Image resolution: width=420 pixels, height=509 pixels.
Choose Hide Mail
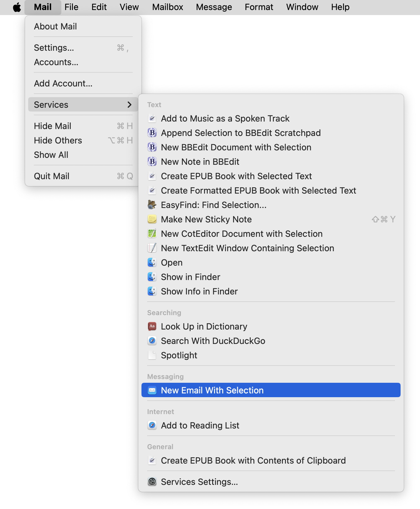click(83, 126)
